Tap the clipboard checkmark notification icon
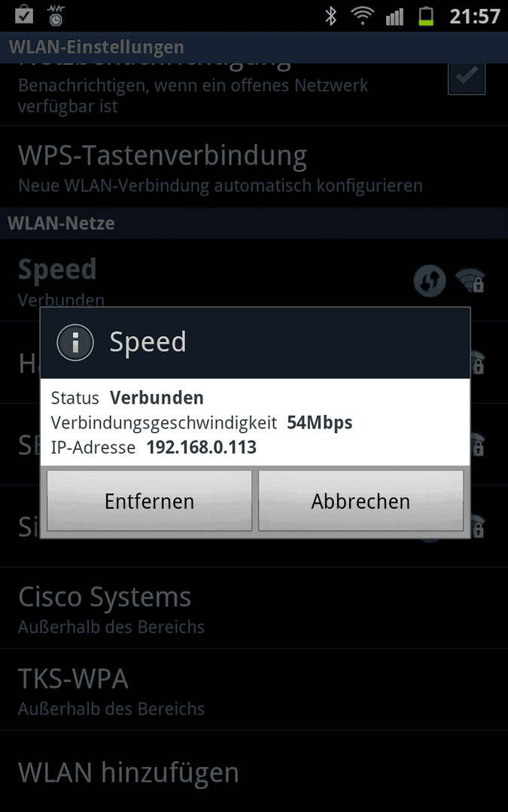 [24, 14]
